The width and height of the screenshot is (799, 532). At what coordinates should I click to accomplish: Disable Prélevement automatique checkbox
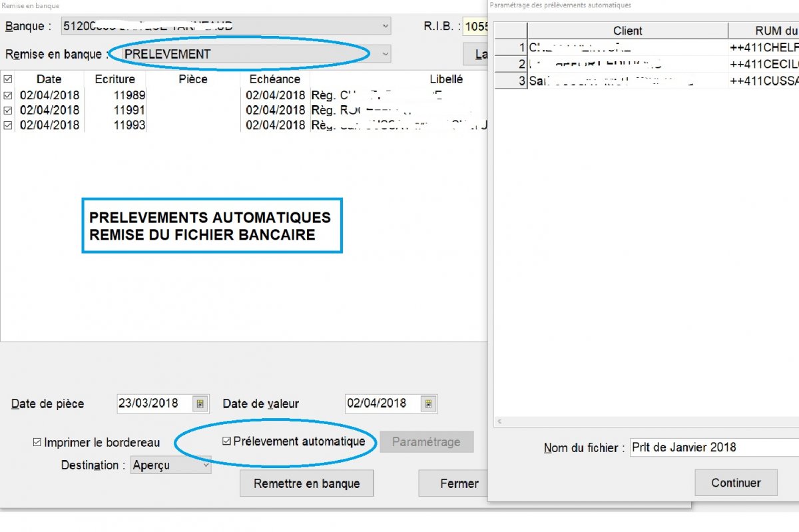(x=227, y=441)
